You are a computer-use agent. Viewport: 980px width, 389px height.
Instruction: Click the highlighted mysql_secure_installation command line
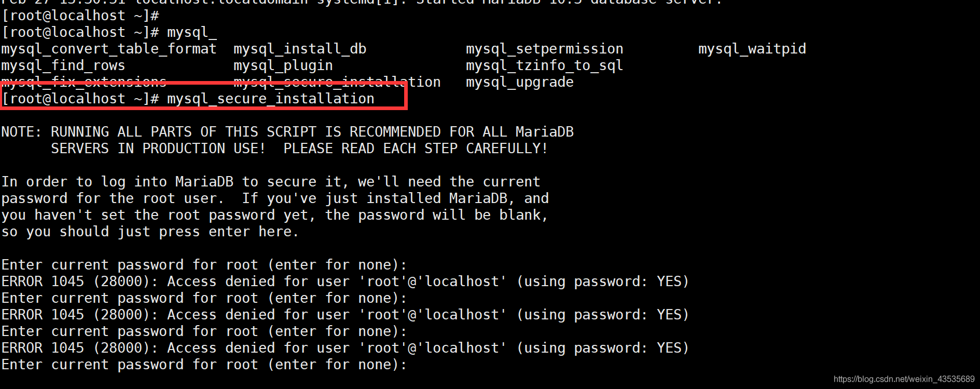188,99
